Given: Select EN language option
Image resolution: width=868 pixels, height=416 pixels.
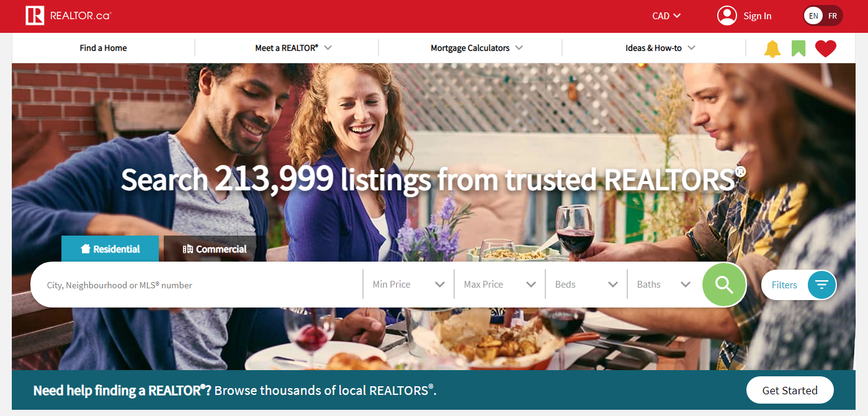Looking at the screenshot, I should click(x=813, y=15).
